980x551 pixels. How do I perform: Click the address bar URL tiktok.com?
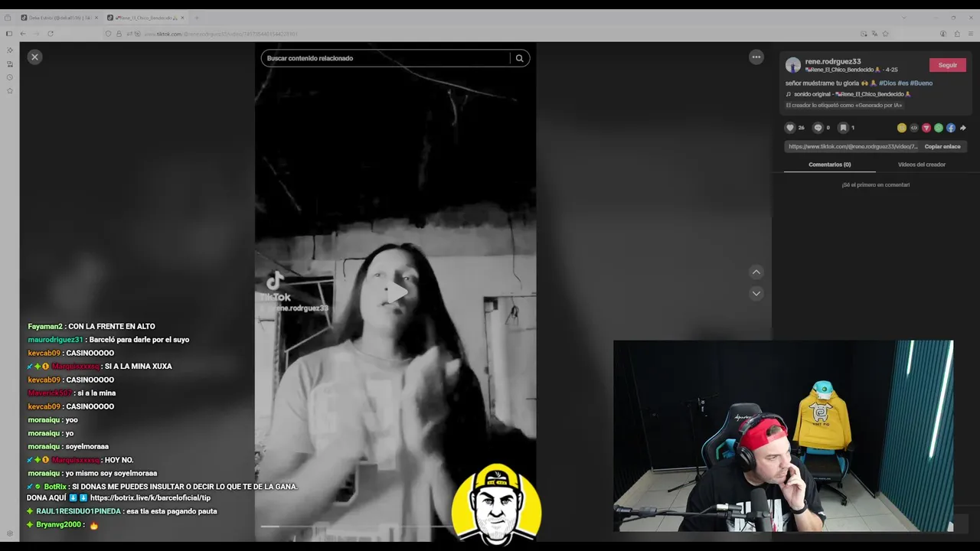[x=220, y=34]
